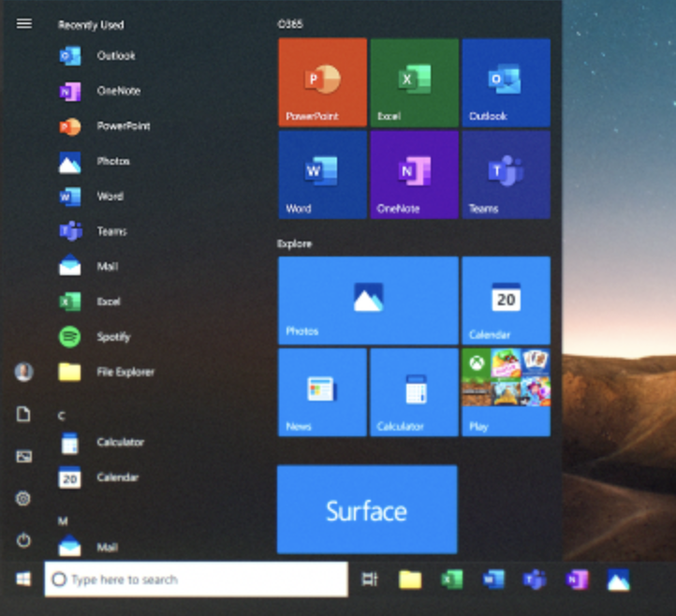
Task: Open Calculator under the C section
Action: point(101,442)
